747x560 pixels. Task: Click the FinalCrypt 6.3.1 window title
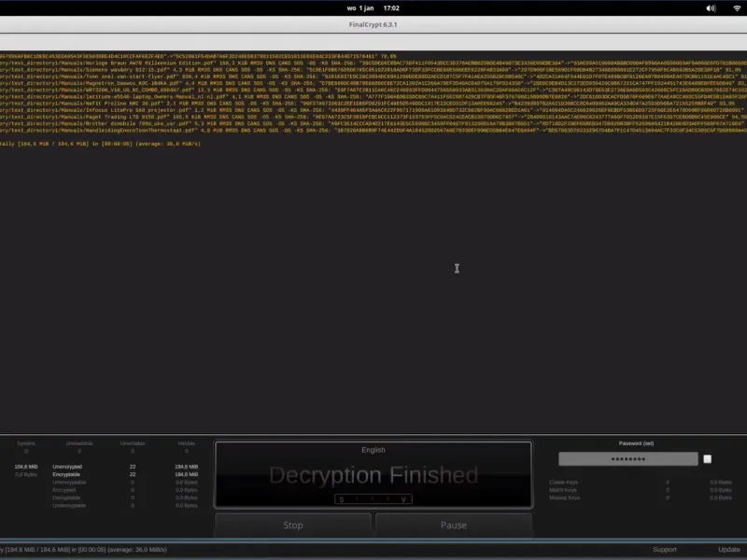click(373, 25)
